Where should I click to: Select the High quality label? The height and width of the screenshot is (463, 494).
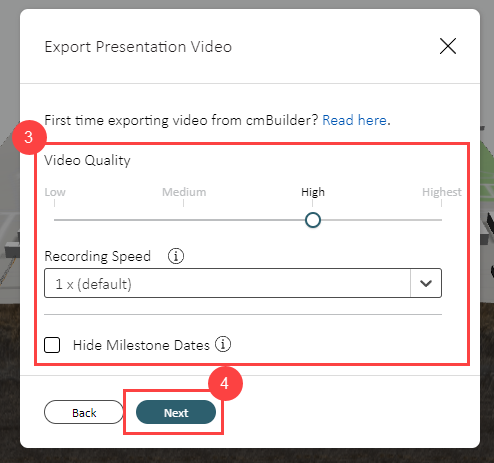click(313, 192)
